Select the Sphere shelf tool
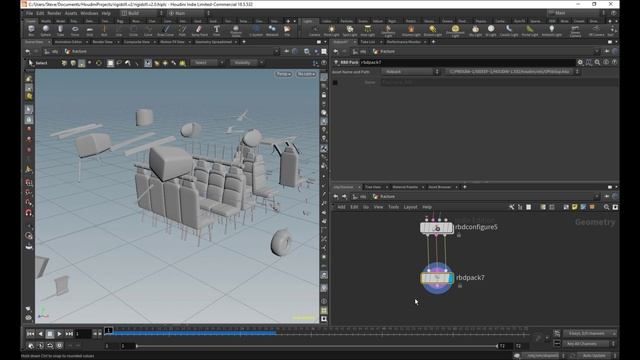The width and height of the screenshot is (640, 360). (x=46, y=30)
